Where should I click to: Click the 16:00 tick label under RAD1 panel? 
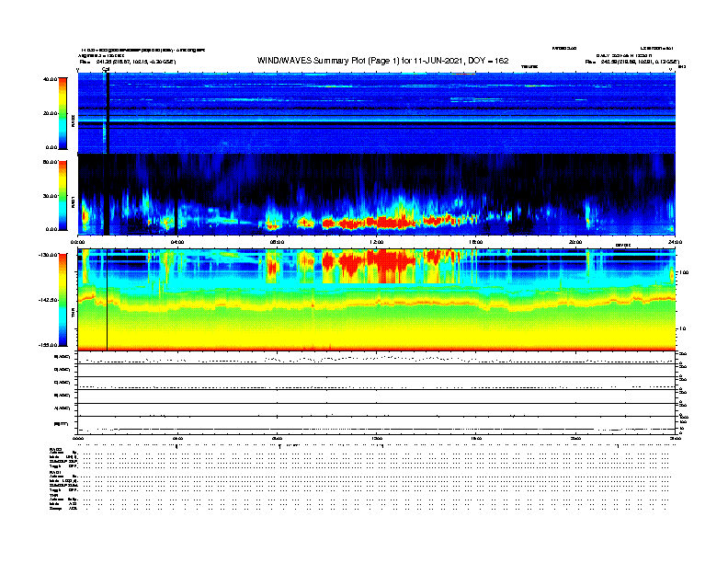[476, 242]
